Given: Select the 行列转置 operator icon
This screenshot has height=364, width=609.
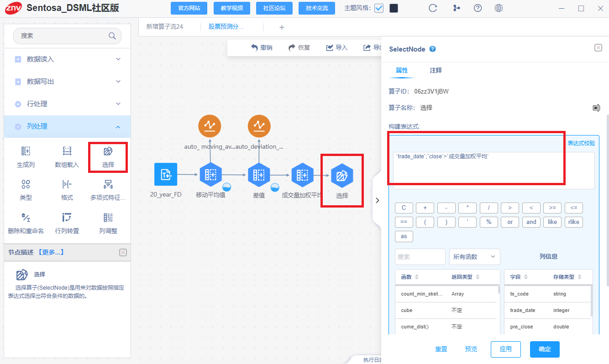Looking at the screenshot, I should click(x=67, y=217).
